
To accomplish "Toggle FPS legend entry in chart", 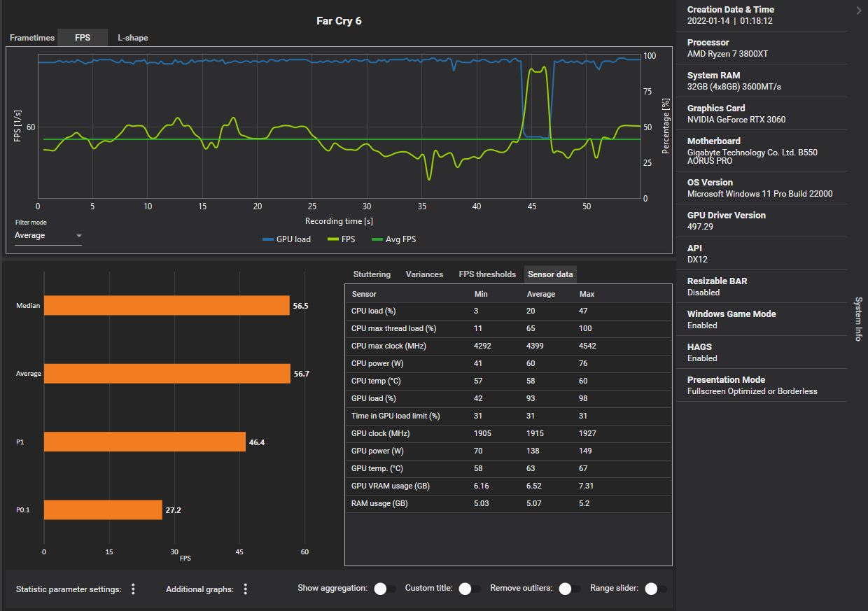I will [x=341, y=239].
